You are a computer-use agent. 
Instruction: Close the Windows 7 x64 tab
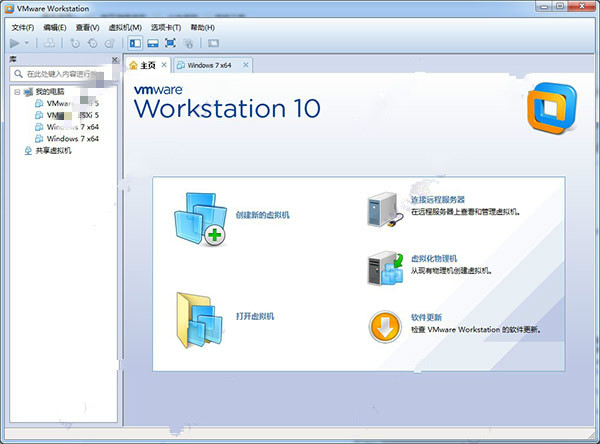click(246, 65)
